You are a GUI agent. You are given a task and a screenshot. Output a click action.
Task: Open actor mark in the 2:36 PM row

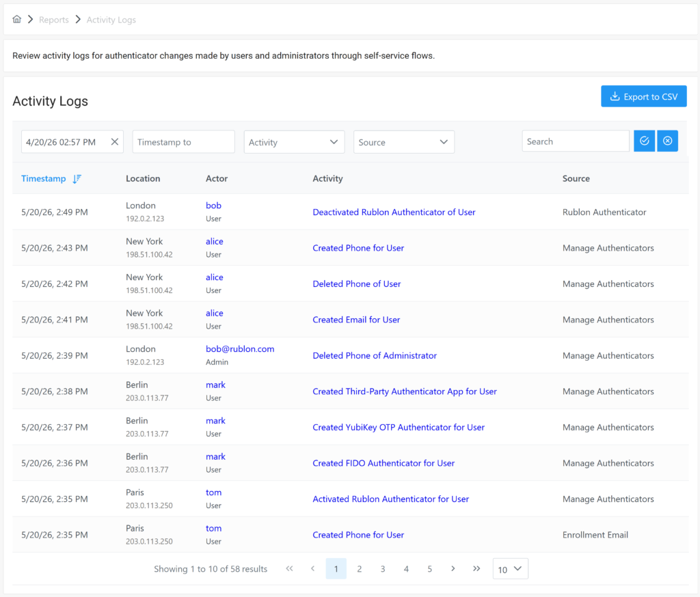click(215, 456)
